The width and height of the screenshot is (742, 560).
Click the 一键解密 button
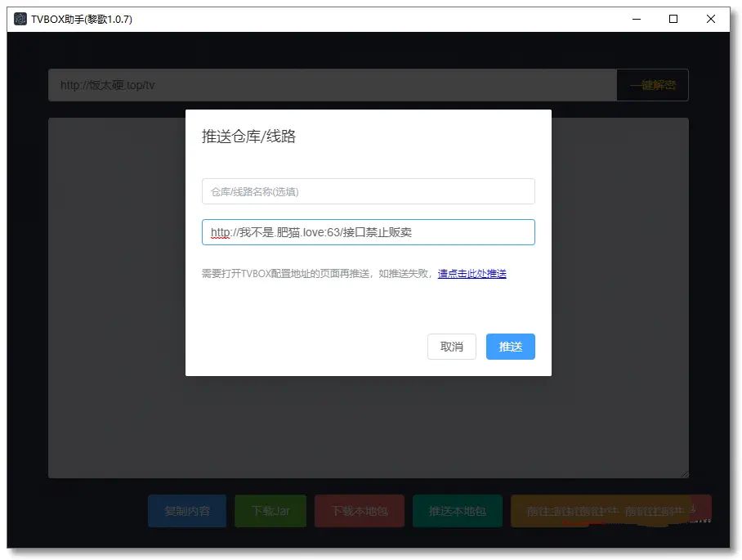pos(653,85)
